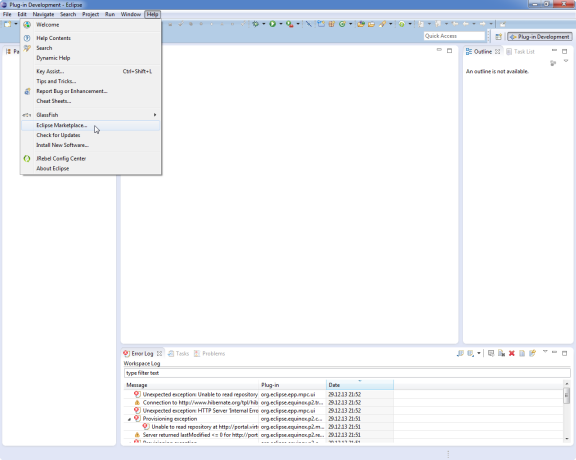
Task: Click the Search flashlight toolbar icon
Action: point(382,24)
